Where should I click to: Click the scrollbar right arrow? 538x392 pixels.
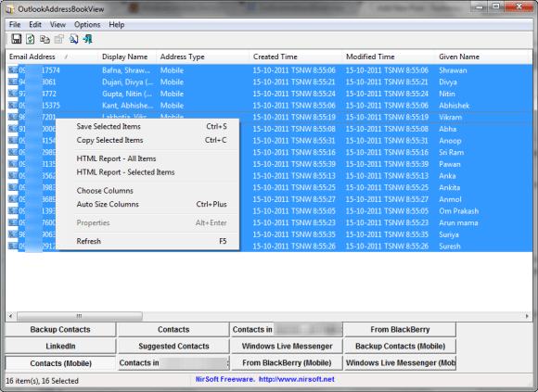(527, 316)
